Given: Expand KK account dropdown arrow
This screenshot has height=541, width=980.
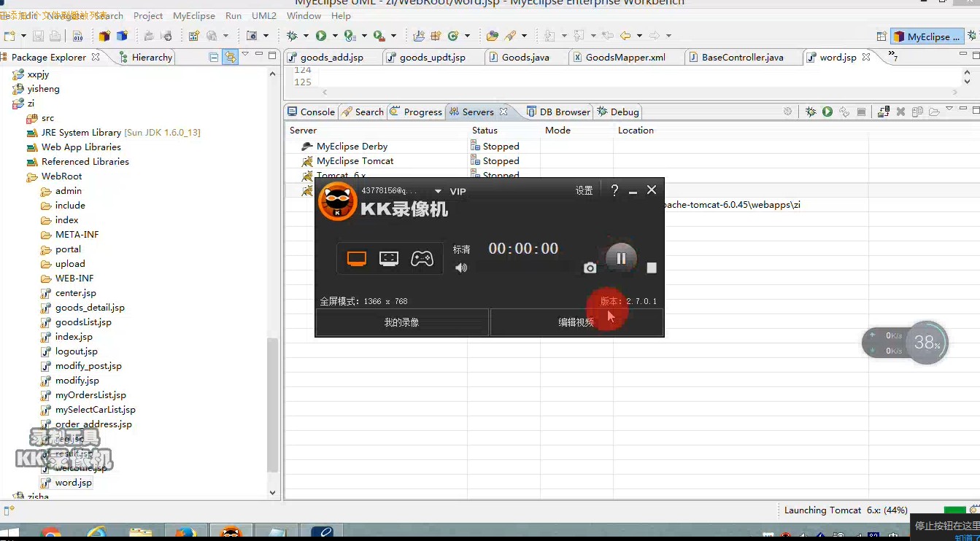Looking at the screenshot, I should pyautogui.click(x=438, y=191).
